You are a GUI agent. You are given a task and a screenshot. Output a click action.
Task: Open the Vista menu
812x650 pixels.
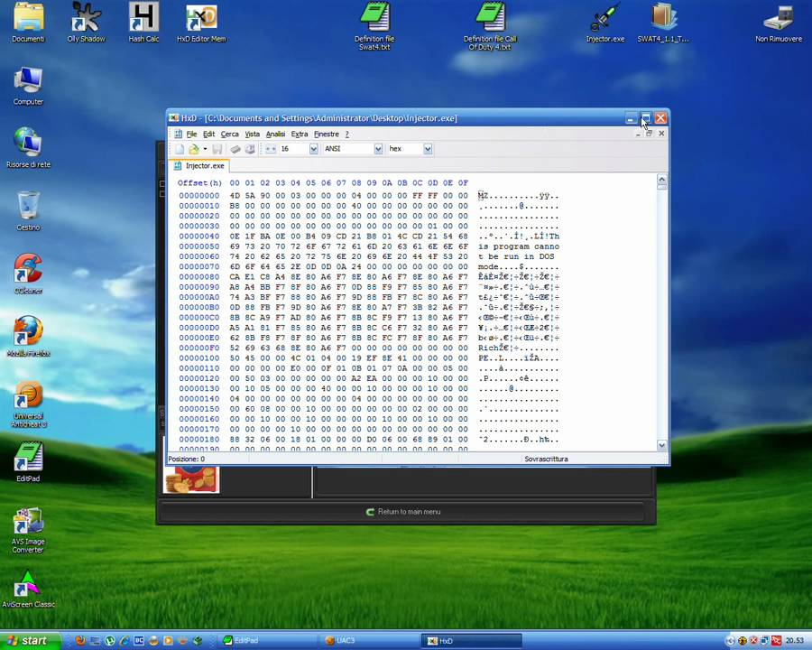pyautogui.click(x=253, y=135)
